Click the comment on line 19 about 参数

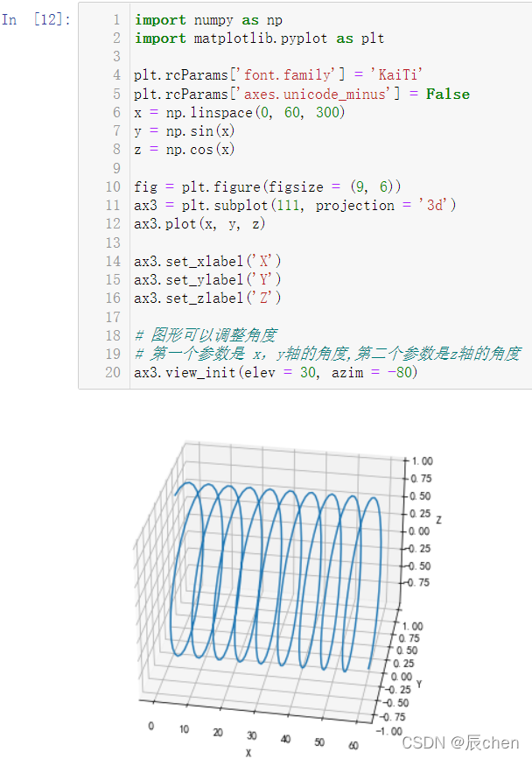(328, 354)
